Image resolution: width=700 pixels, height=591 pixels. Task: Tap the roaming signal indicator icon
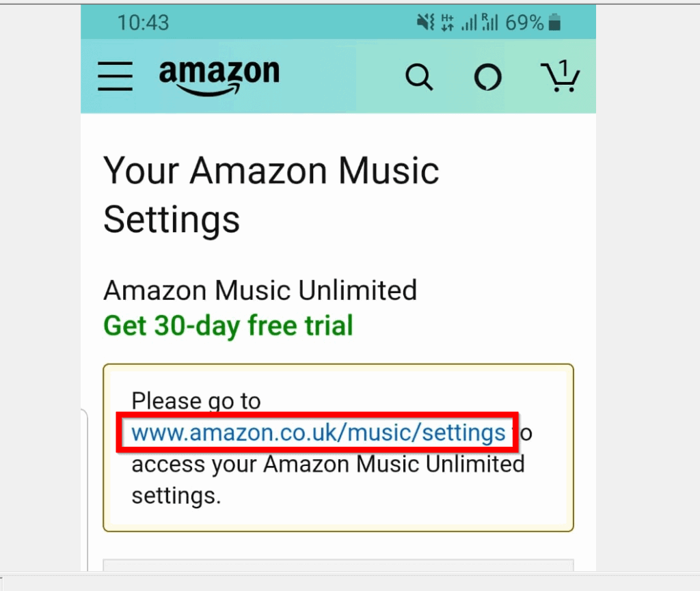pos(491,23)
